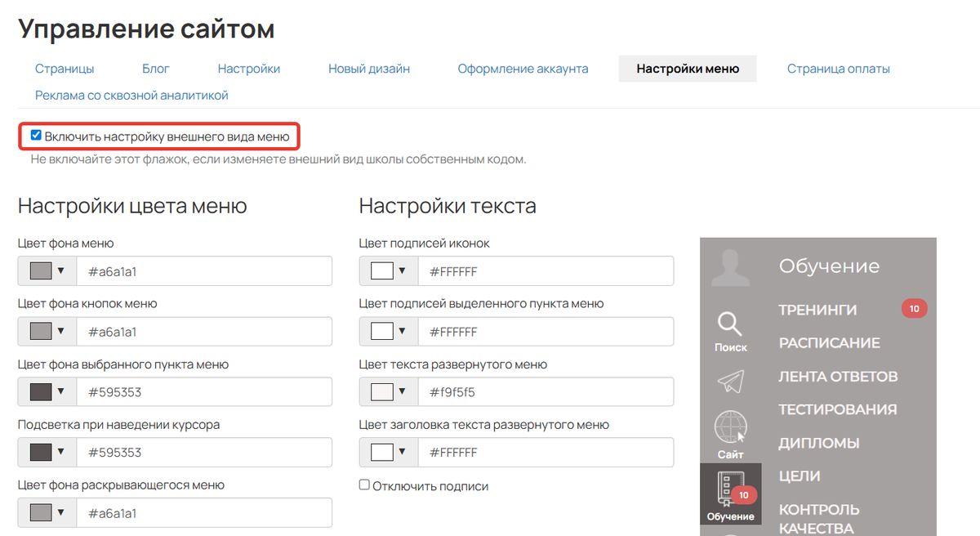Click the dark swatch for Подсветка при наведении курсора
The image size is (980, 536).
point(41,452)
